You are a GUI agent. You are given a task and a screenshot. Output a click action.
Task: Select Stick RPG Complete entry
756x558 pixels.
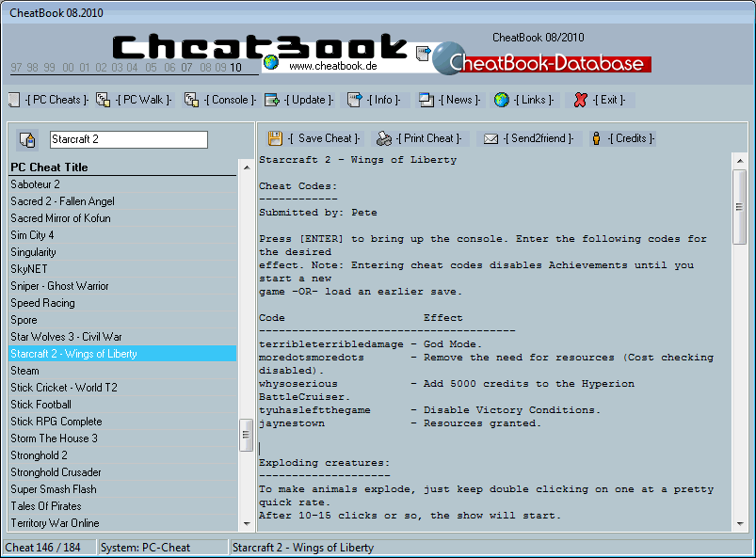tap(123, 422)
